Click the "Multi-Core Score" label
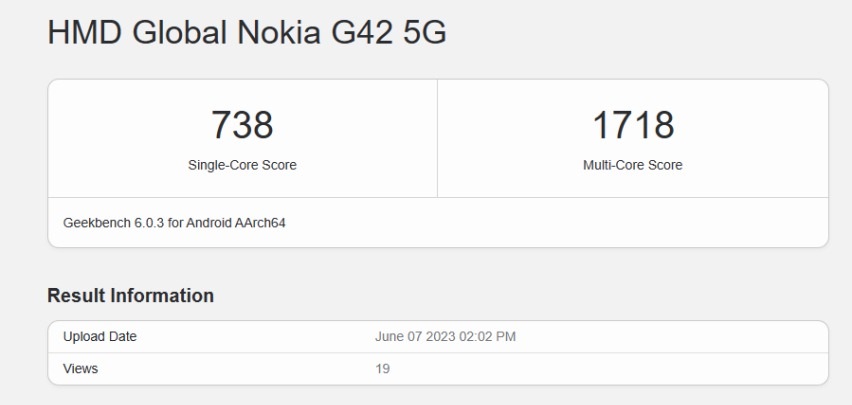This screenshot has height=405, width=852. pos(632,166)
